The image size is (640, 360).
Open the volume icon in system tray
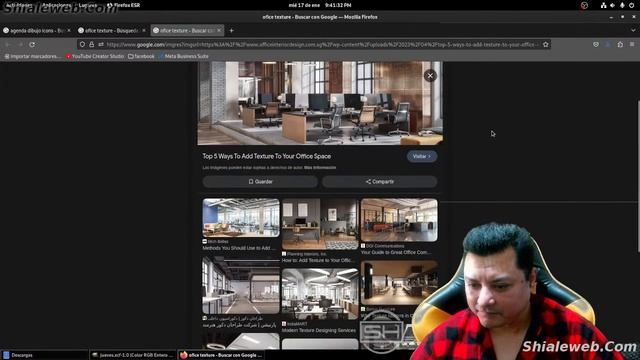[x=612, y=5]
